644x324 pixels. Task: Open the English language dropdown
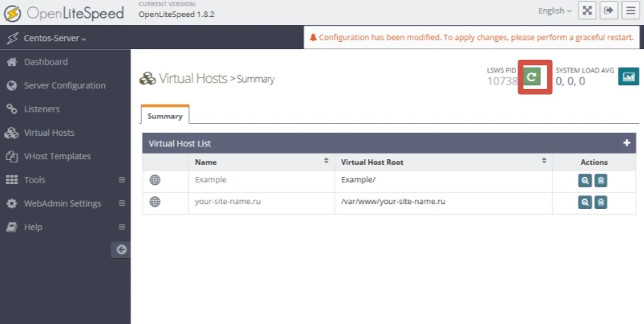(x=555, y=11)
